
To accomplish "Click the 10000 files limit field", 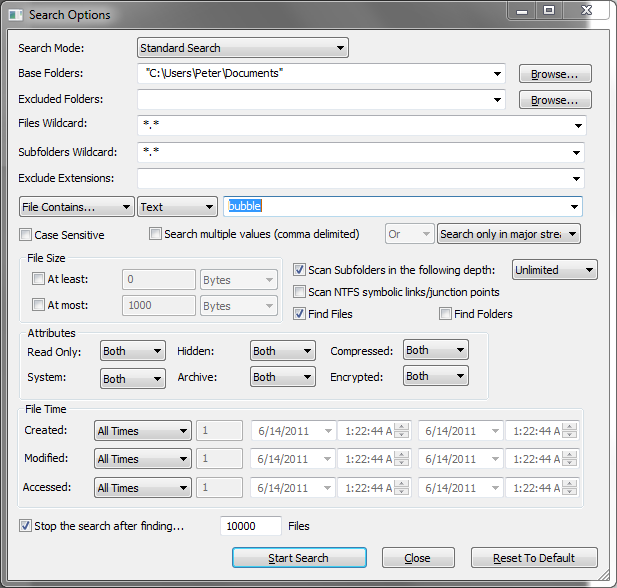I will (x=251, y=526).
